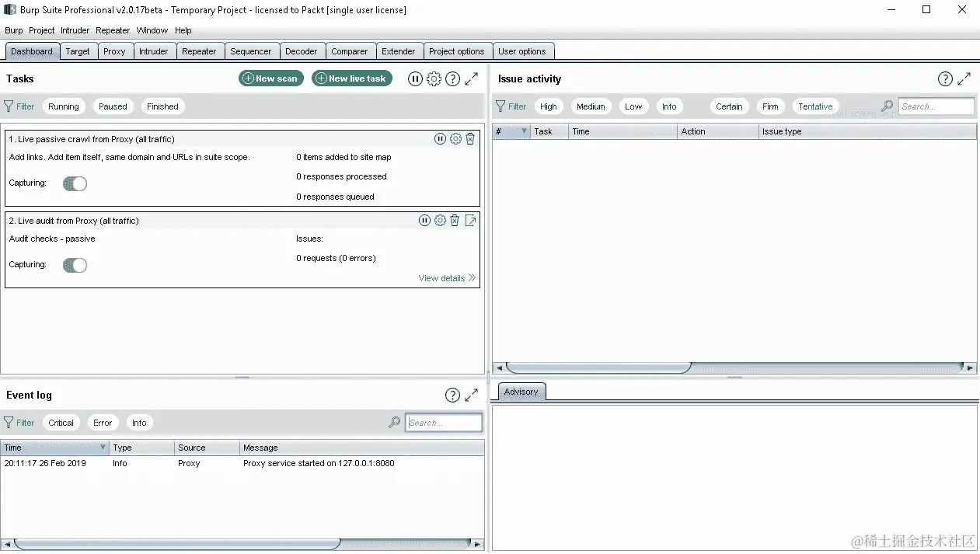Toggle High severity issue filter

coord(549,106)
